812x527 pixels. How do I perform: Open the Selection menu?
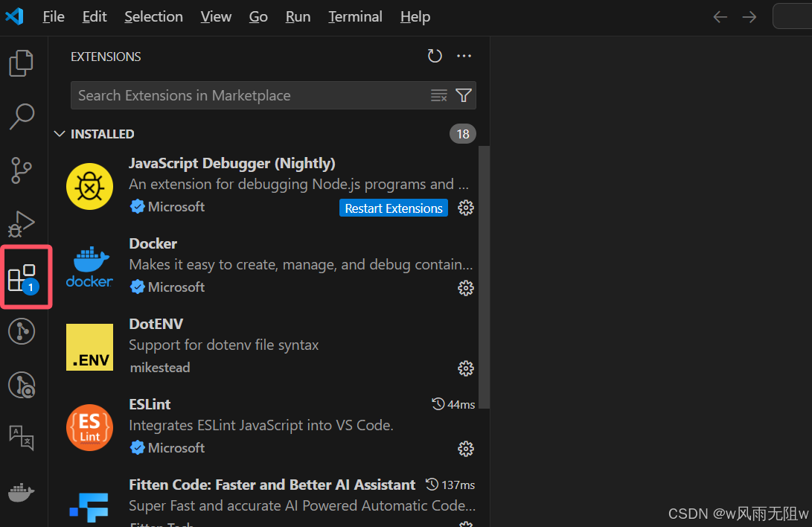[x=153, y=16]
